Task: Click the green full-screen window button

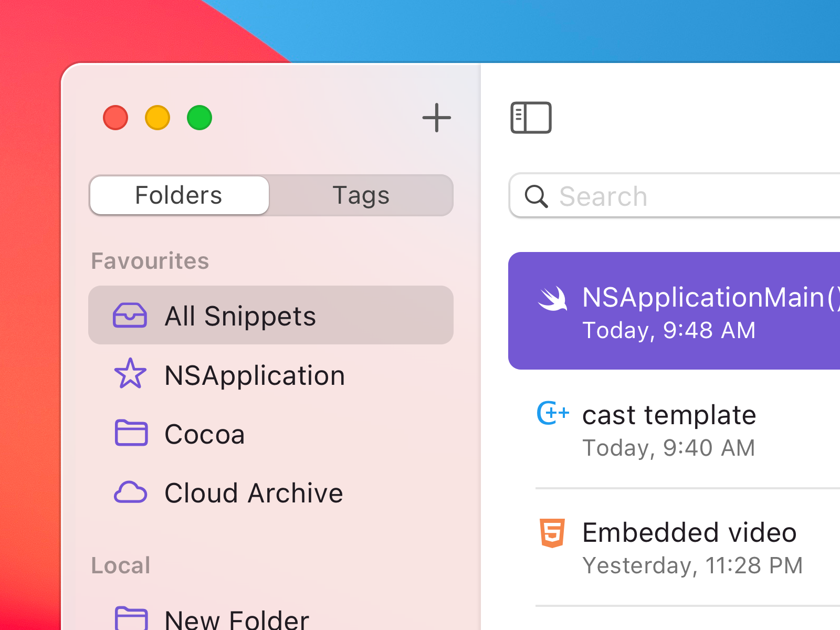Action: coord(199,118)
